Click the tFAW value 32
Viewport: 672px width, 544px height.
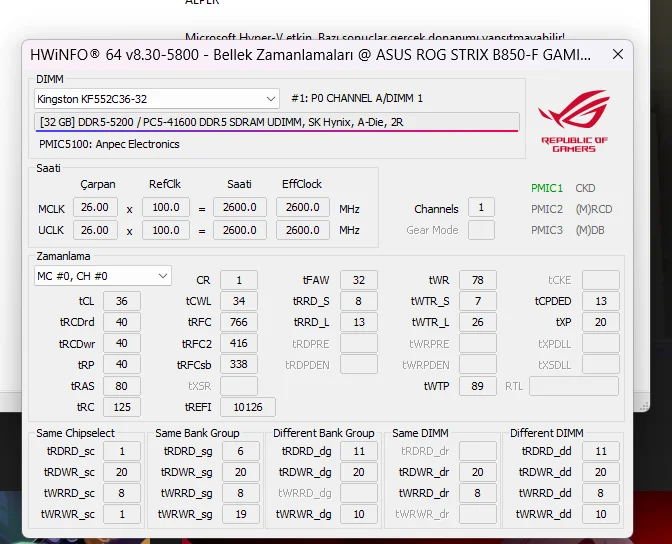[359, 280]
